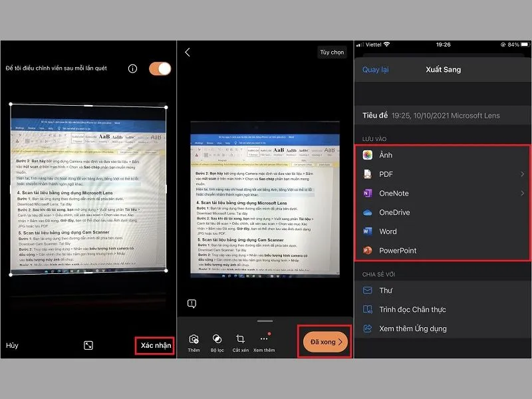Export to Word
Image resolution: width=532 pixels, height=399 pixels.
(x=442, y=231)
